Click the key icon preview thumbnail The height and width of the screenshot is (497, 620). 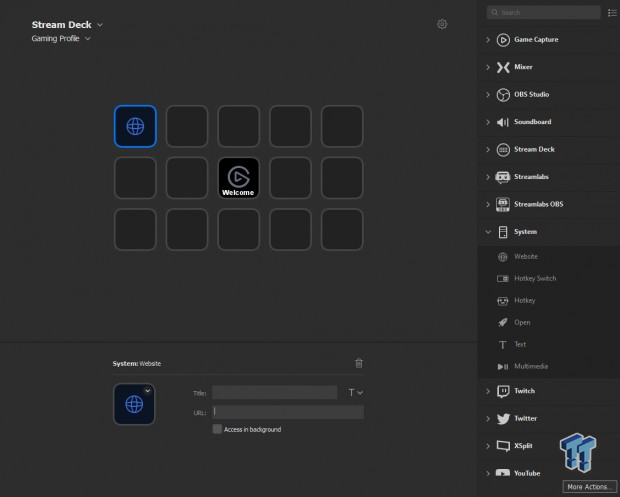pos(134,404)
